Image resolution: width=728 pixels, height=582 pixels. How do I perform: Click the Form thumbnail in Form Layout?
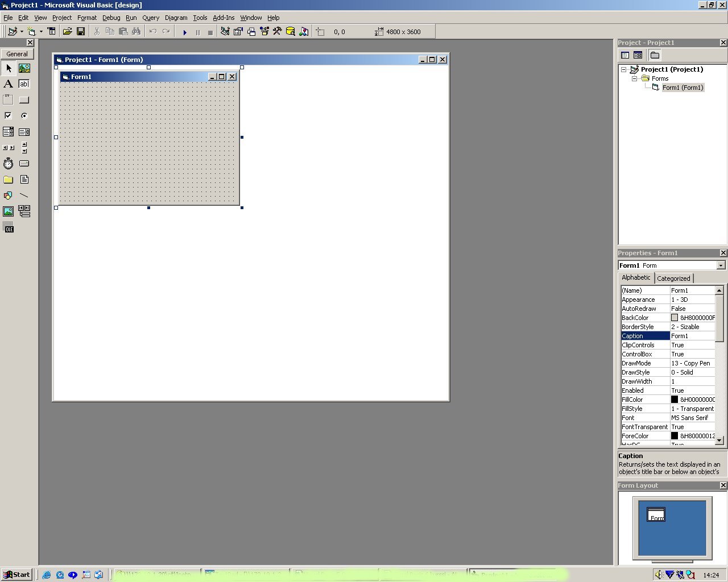656,514
